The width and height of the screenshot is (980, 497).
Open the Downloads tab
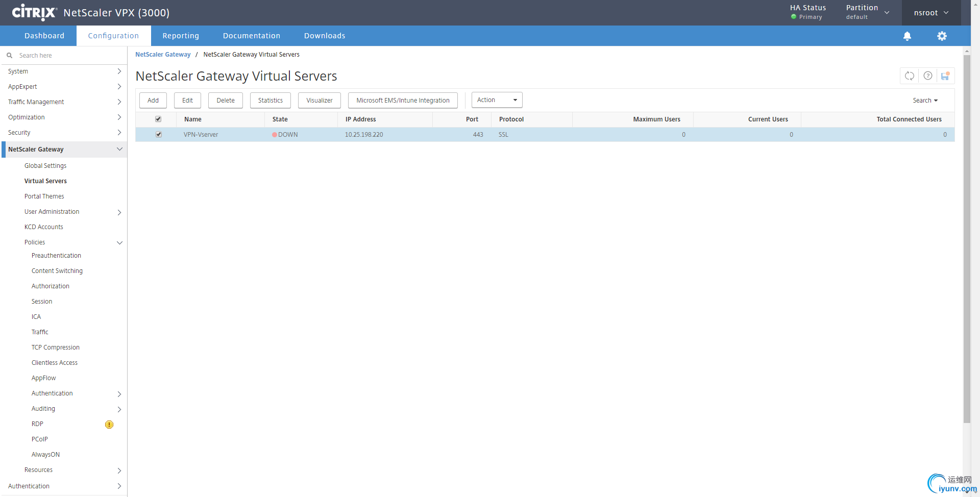coord(325,36)
